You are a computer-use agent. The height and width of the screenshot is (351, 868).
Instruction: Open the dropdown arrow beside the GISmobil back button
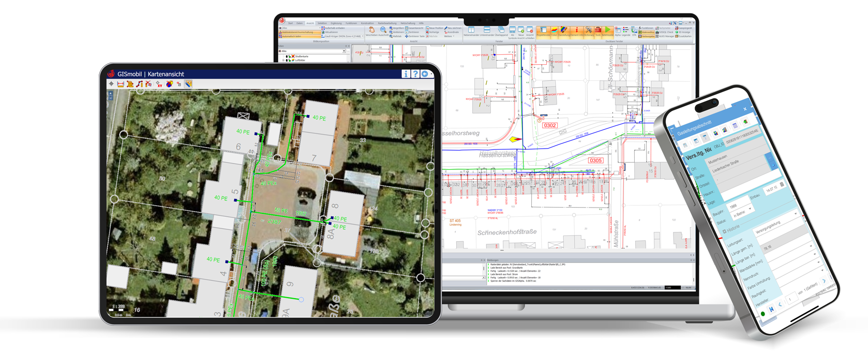(431, 74)
